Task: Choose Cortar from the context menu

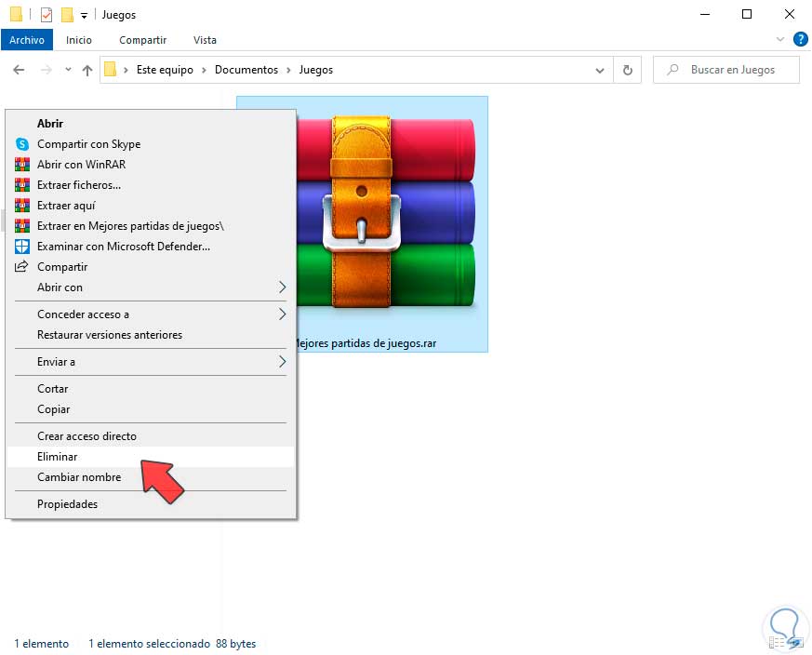Action: 151,389
